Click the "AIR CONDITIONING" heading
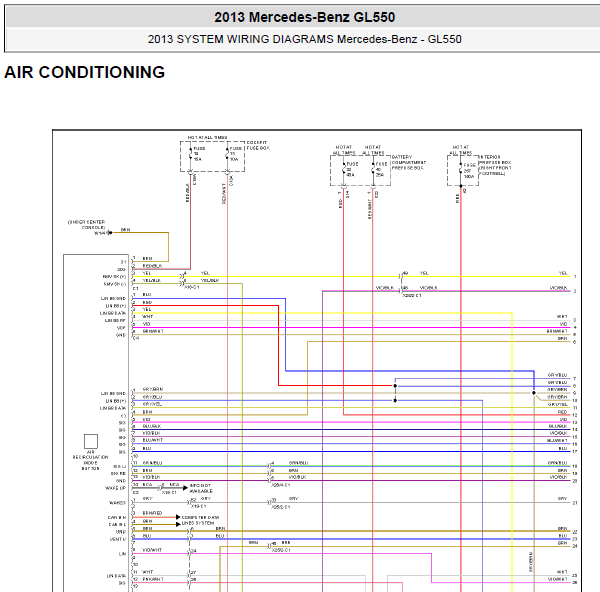The image size is (600, 592). 84,72
